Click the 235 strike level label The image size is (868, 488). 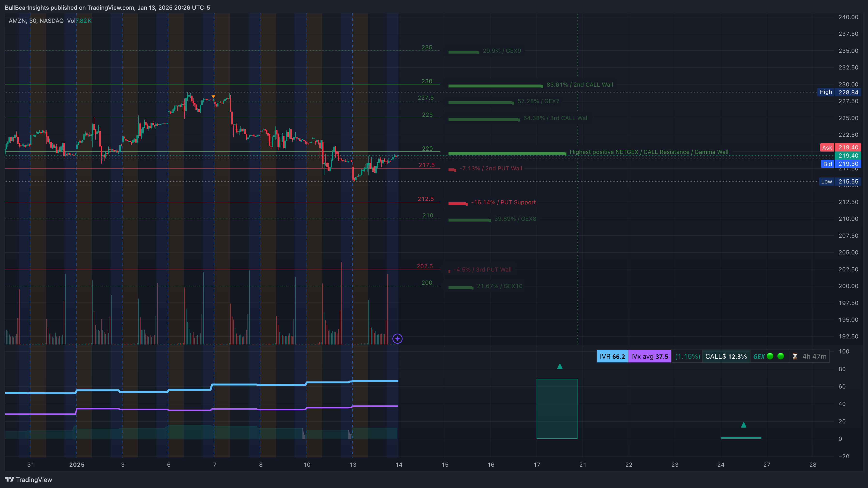click(x=427, y=47)
